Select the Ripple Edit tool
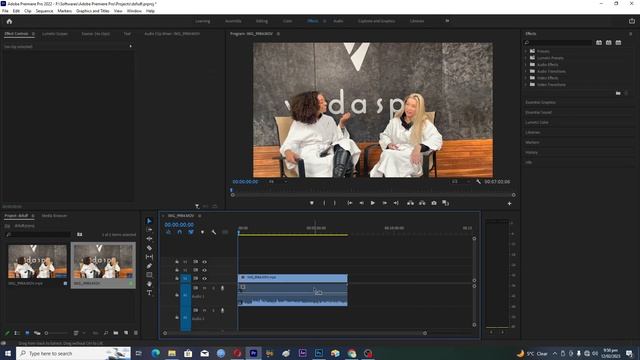This screenshot has height=360, width=640. pos(149,239)
